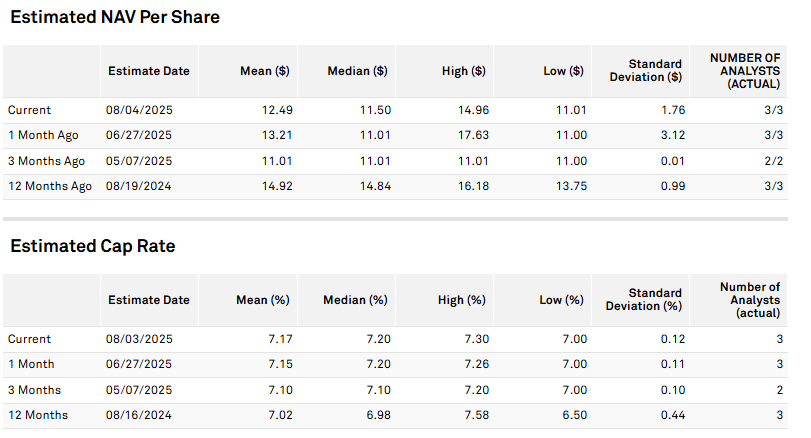The image size is (811, 438).
Task: Click the "NUMBER OF ANALYSTS (ACTUAL)" header
Action: pyautogui.click(x=749, y=71)
